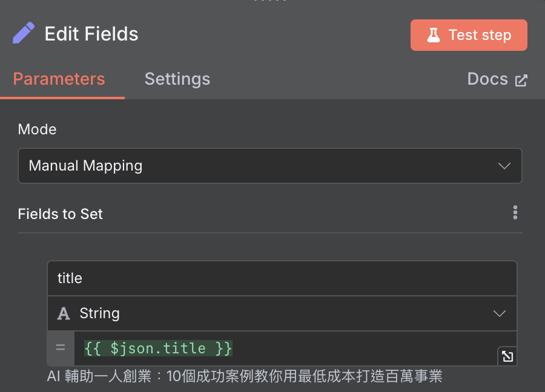Click the chevron arrow in the Mode selector

click(x=504, y=166)
